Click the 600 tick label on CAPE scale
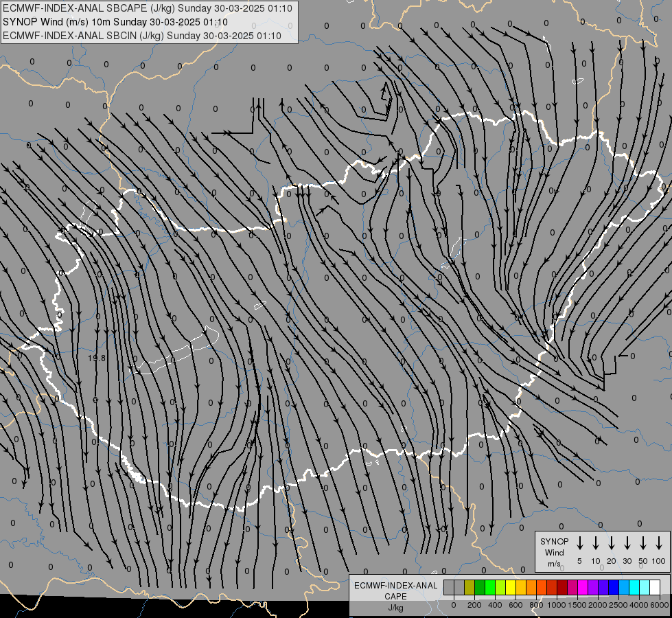 [515, 605]
